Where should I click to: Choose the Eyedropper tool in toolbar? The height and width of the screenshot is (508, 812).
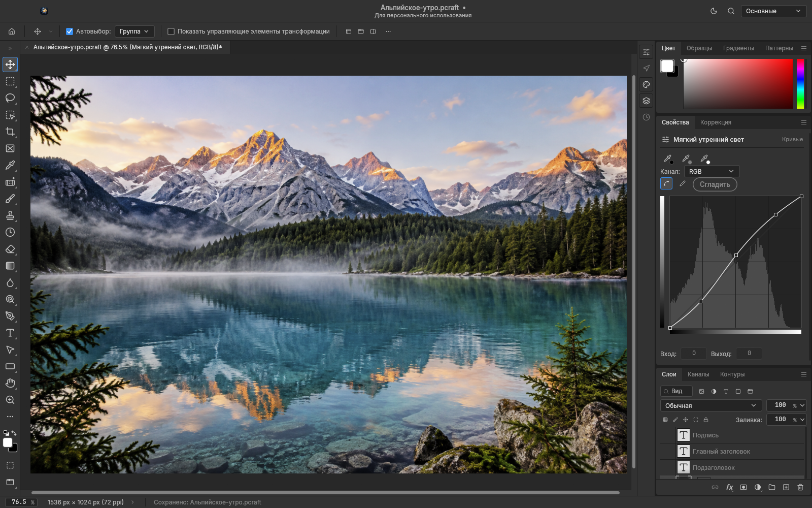pos(10,165)
